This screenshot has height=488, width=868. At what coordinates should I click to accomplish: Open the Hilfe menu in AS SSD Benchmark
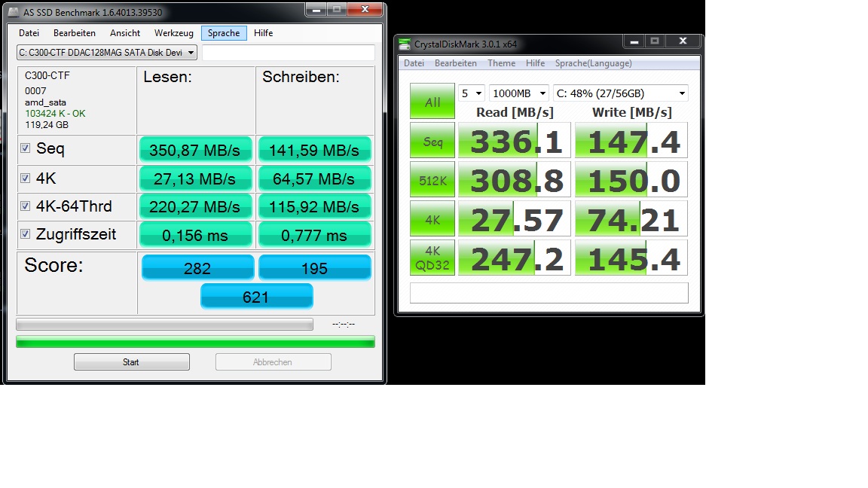[264, 33]
